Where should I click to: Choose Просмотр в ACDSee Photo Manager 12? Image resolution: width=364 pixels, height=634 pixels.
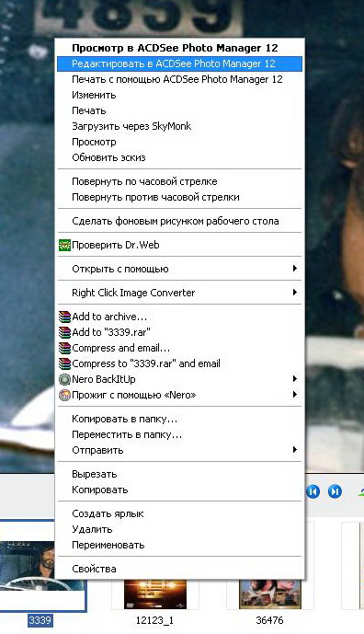[x=180, y=48]
